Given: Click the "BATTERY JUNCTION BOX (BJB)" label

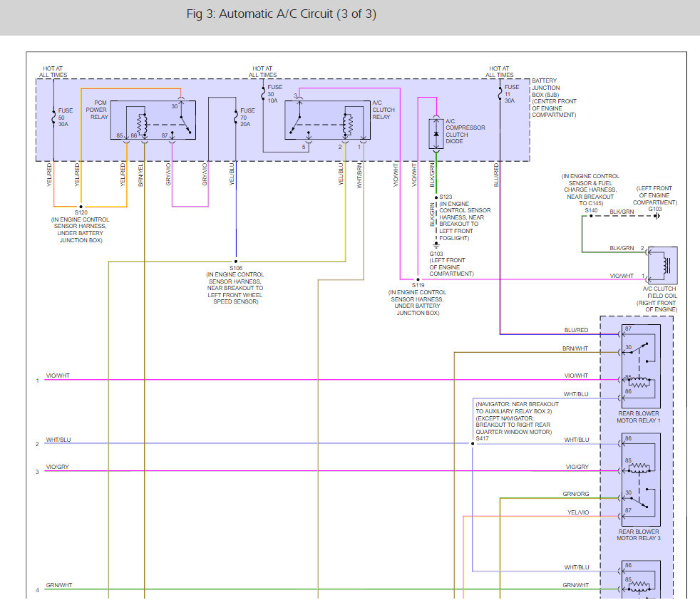Looking at the screenshot, I should (545, 88).
